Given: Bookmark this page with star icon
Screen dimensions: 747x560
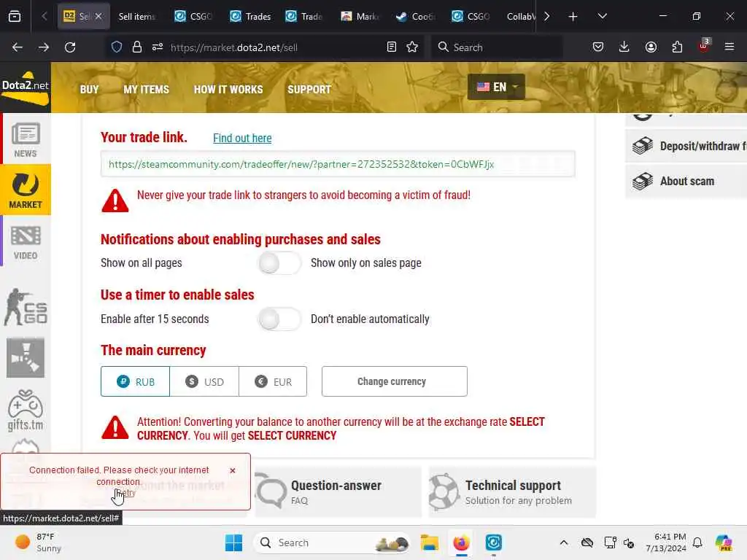Looking at the screenshot, I should tap(412, 47).
